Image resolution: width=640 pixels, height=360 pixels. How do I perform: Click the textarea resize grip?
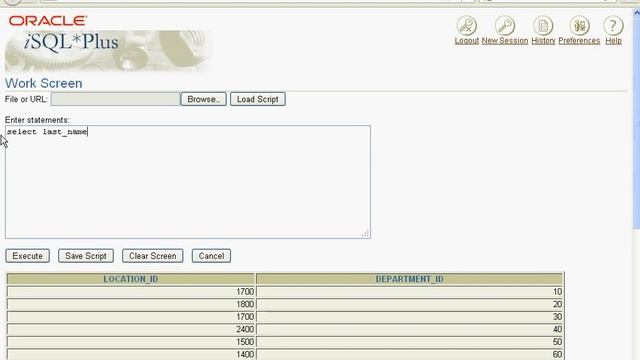pos(365,233)
